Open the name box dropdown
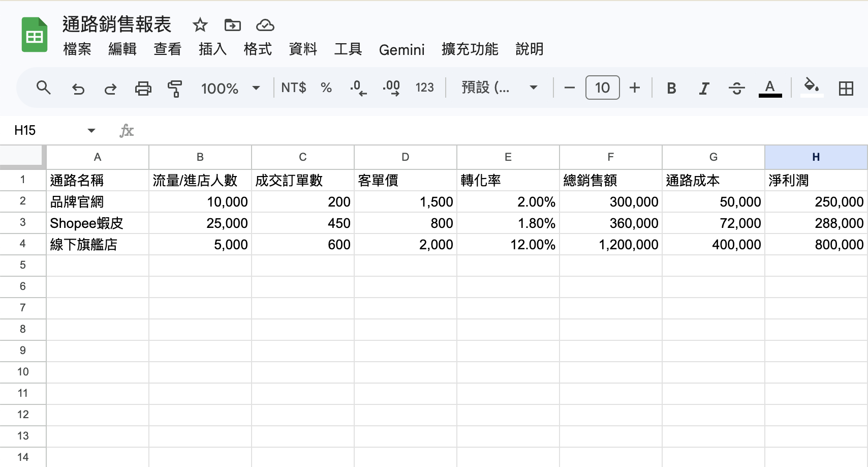868x467 pixels. tap(91, 130)
